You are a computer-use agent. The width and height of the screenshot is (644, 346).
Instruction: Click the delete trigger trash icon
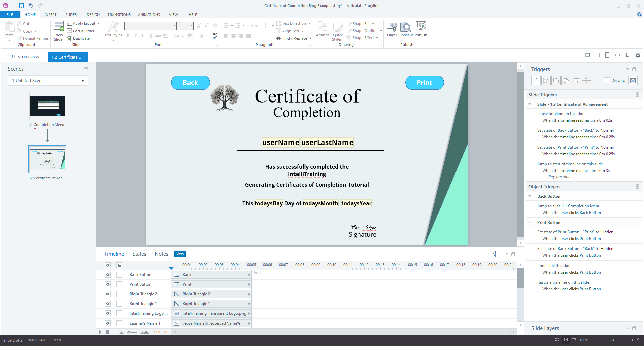coord(576,80)
